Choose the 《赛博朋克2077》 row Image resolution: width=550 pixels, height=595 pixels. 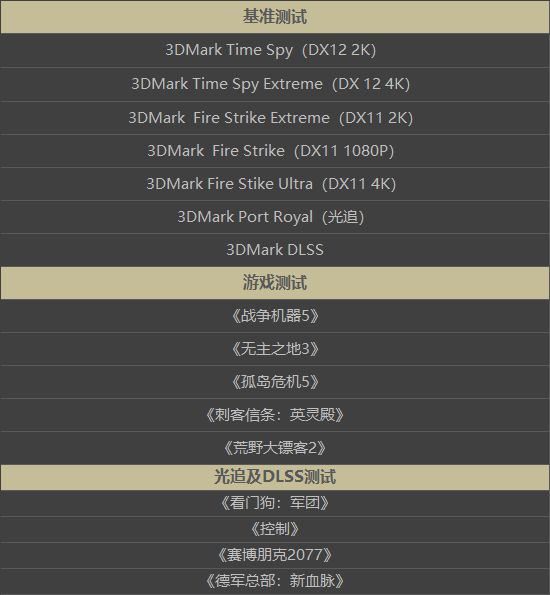(275, 556)
